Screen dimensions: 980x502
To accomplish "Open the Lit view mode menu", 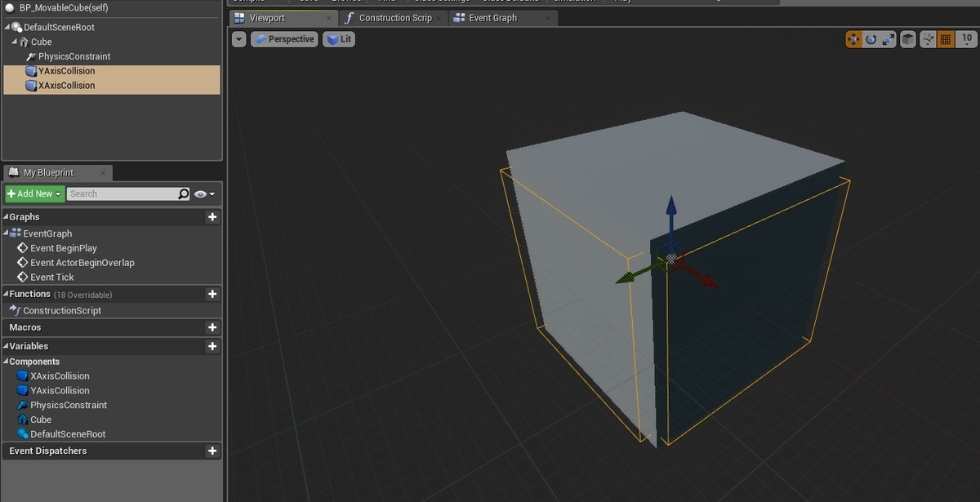I will click(x=339, y=39).
